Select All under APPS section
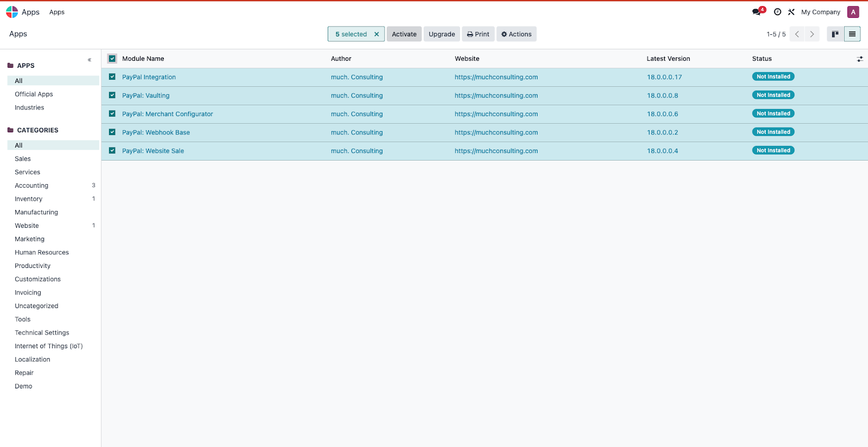 (53, 81)
